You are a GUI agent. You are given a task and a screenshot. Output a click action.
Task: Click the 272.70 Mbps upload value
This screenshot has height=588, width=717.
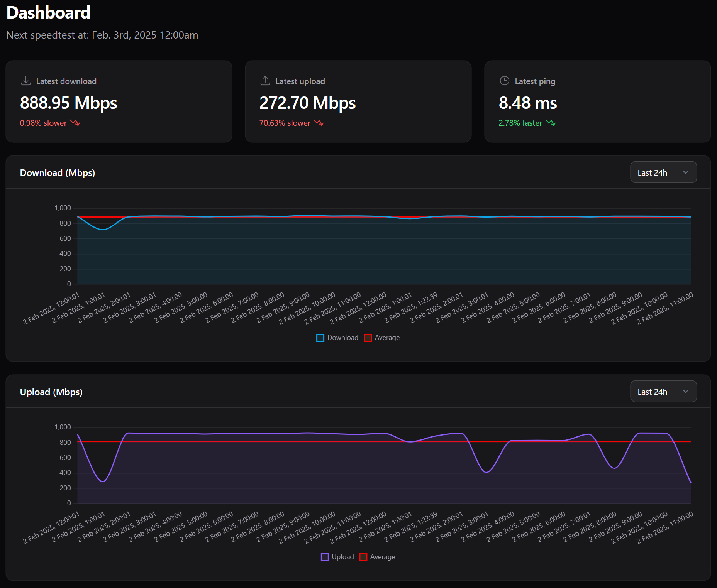click(x=307, y=103)
